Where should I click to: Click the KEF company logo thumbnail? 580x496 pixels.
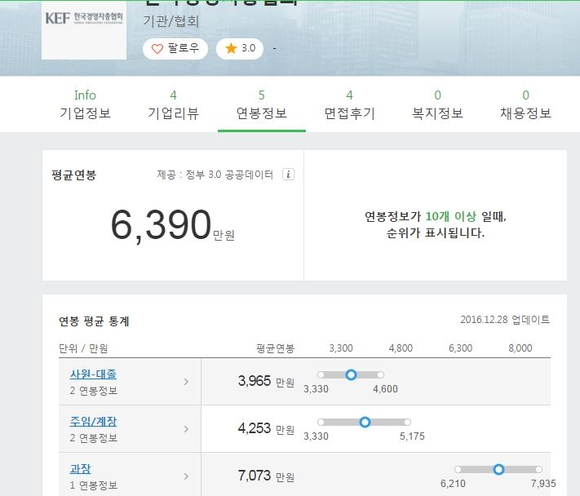(x=84, y=30)
